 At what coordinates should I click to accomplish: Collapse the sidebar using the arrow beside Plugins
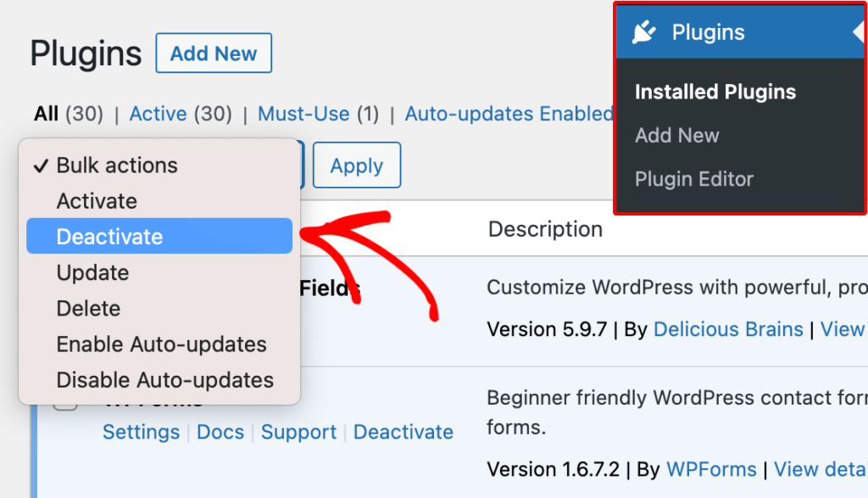[860, 32]
